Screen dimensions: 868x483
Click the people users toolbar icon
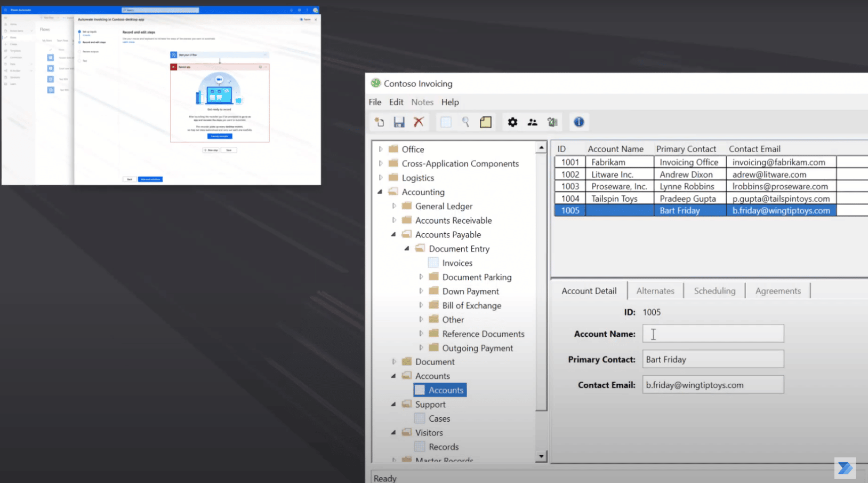pos(532,122)
